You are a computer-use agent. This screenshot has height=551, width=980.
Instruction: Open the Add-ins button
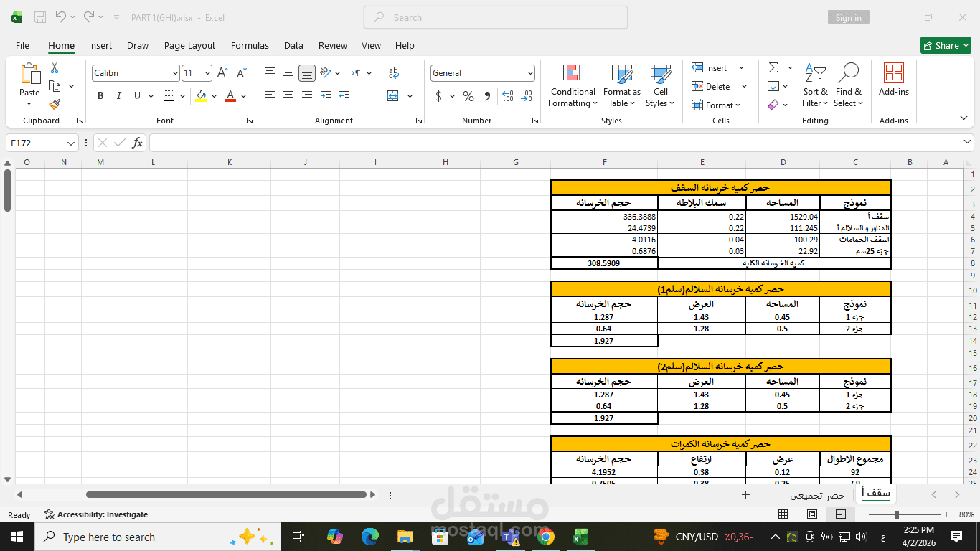point(894,80)
